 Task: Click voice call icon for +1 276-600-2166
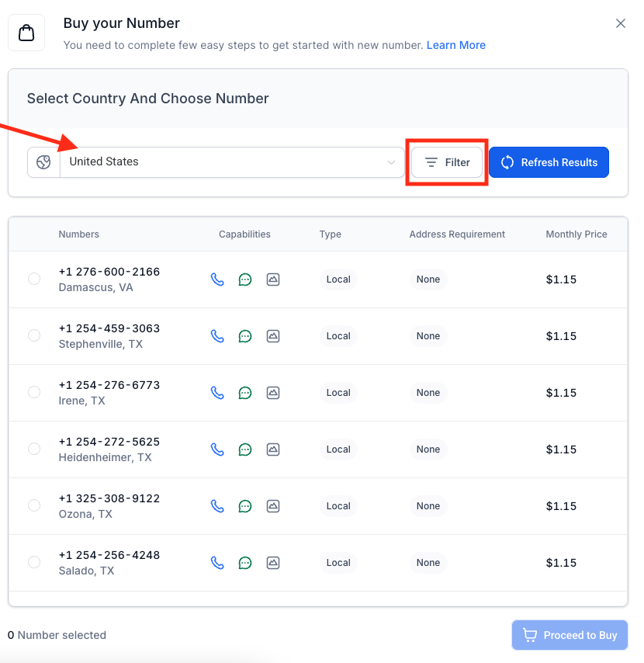point(217,279)
